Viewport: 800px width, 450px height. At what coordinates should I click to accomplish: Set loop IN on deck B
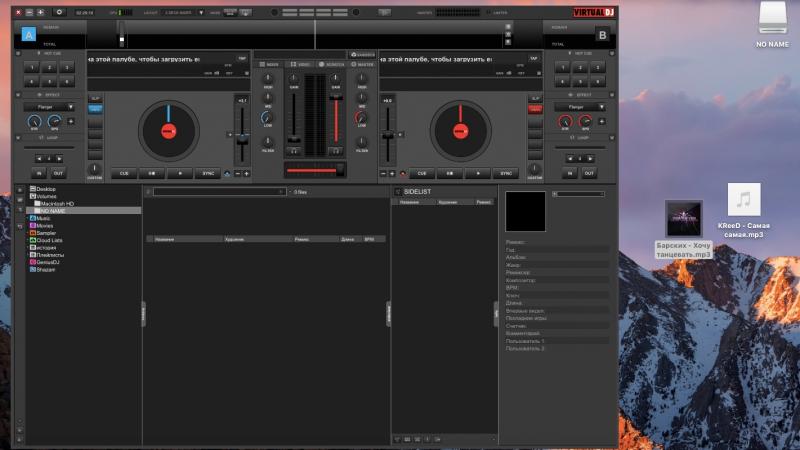click(570, 173)
